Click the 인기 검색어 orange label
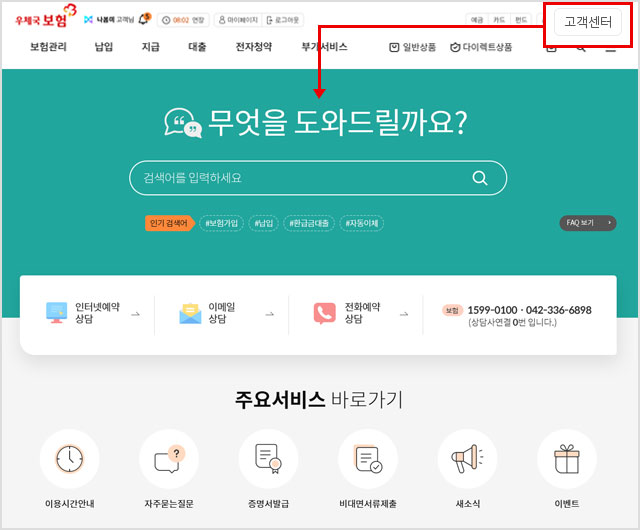This screenshot has height=530, width=640. coord(169,223)
